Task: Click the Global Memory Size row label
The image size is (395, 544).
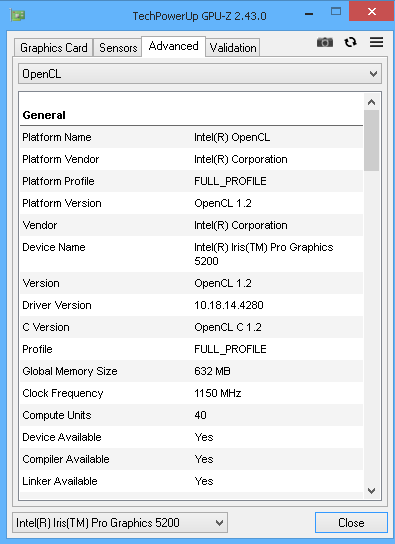Action: (x=70, y=371)
